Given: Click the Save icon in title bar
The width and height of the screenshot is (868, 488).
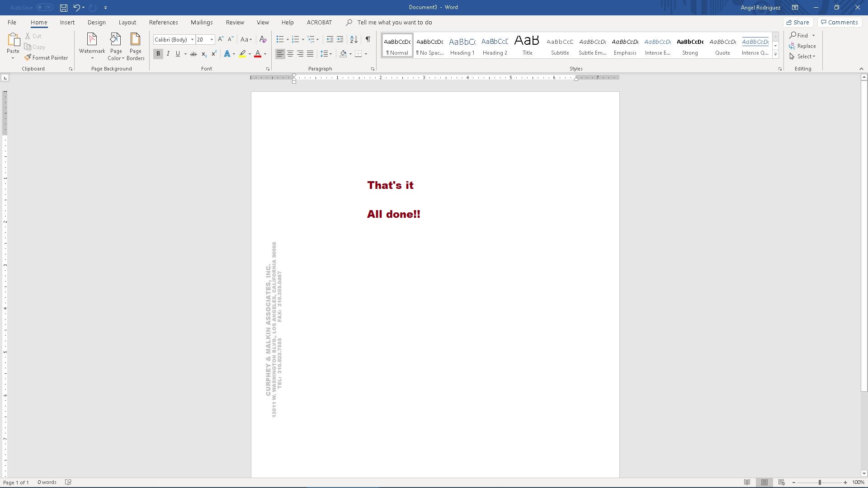Looking at the screenshot, I should click(64, 8).
